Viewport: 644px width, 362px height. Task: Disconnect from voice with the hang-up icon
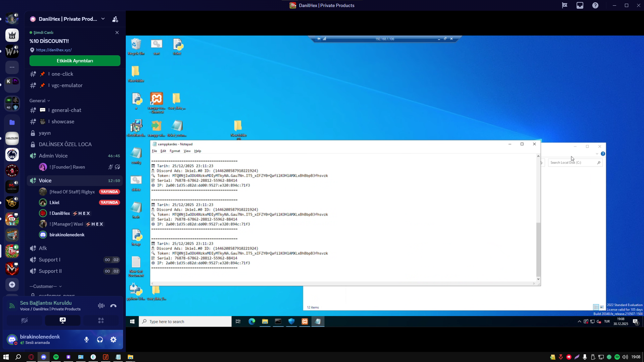pos(113,306)
